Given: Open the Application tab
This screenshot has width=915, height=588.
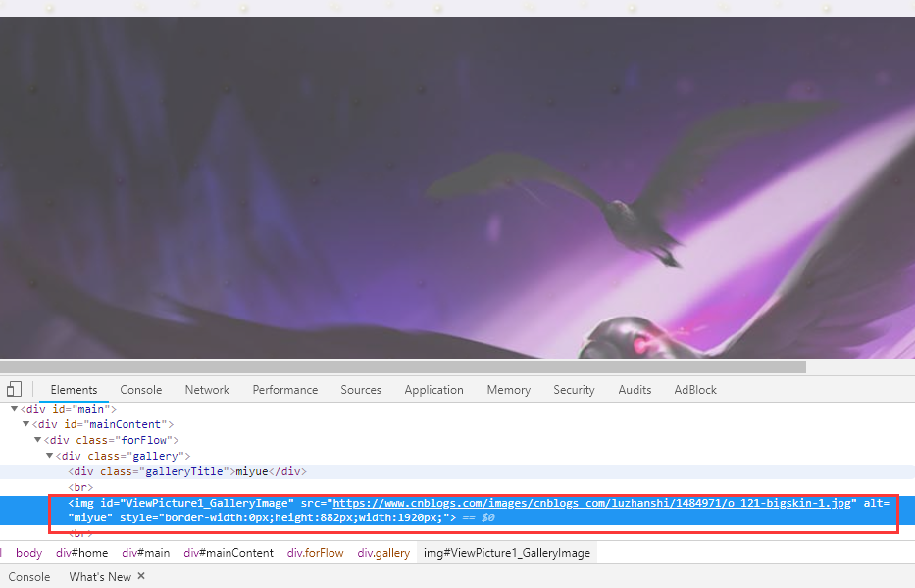Looking at the screenshot, I should click(433, 390).
